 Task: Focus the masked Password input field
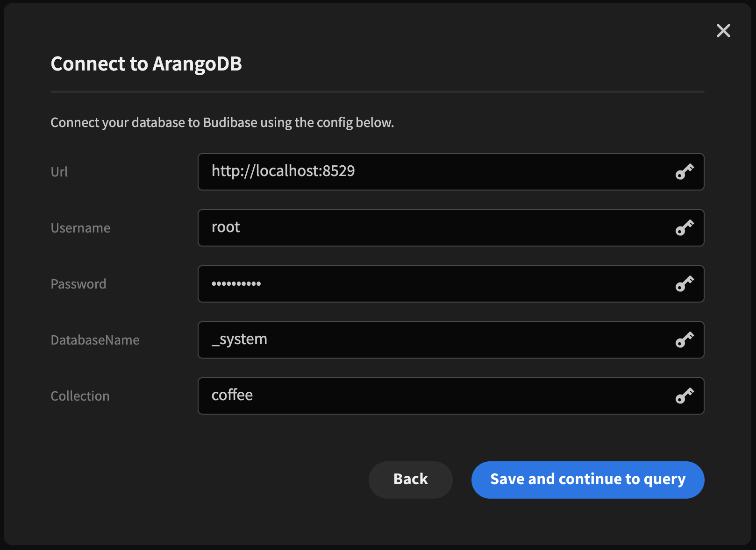[x=451, y=284]
